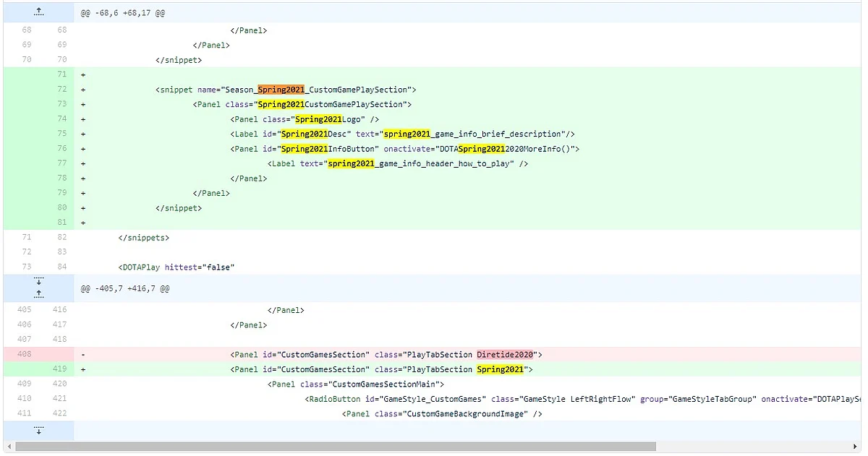Image resolution: width=868 pixels, height=456 pixels.
Task: Select new line number 81
Action: [61, 223]
